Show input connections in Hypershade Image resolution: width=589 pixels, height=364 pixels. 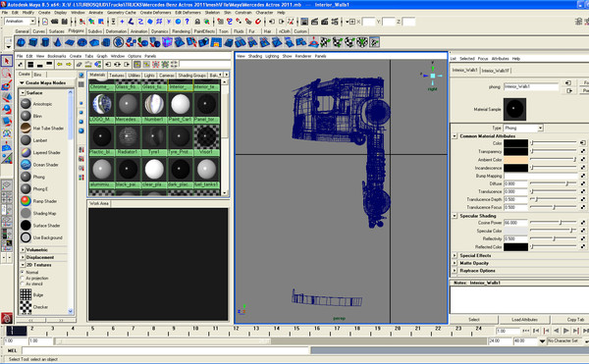pos(108,65)
